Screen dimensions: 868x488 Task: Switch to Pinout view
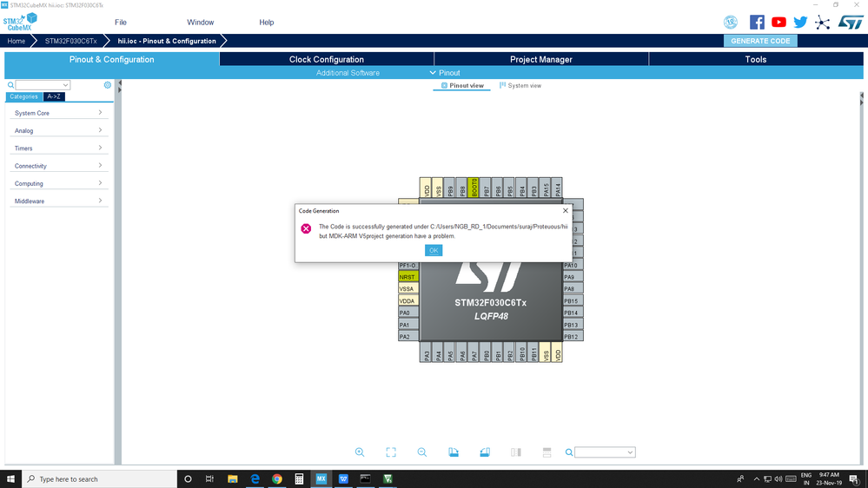(462, 86)
